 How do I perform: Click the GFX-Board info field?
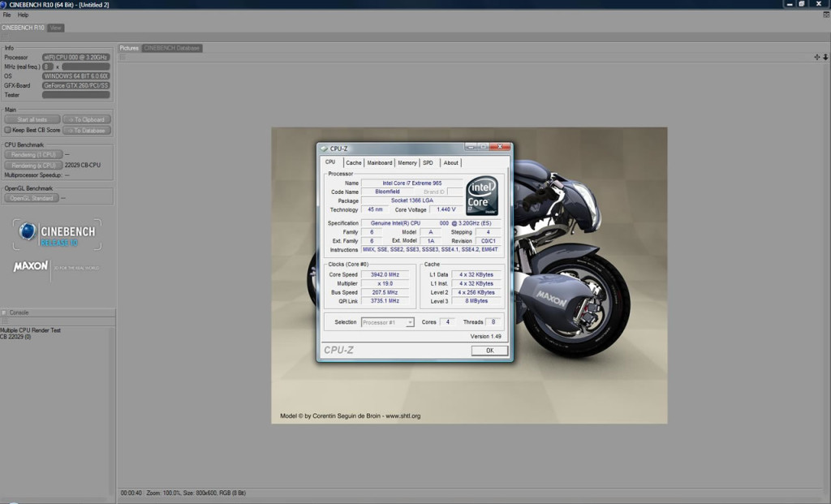[x=75, y=85]
